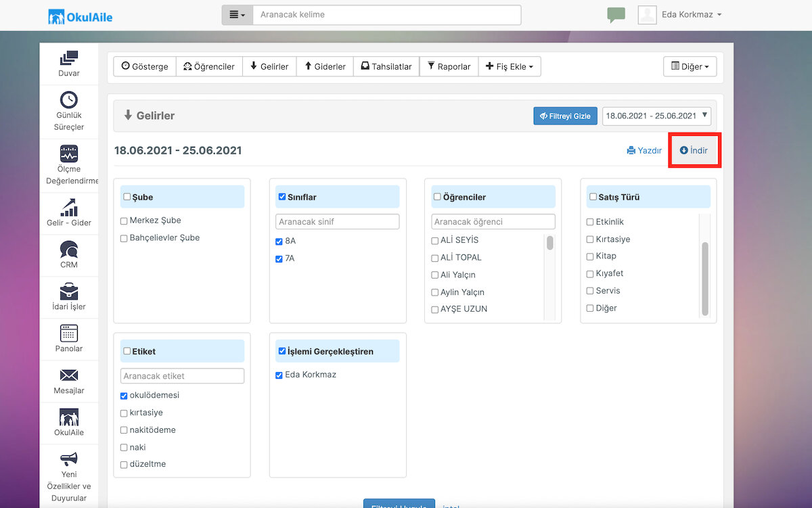Open the Tahsilatlar tab
This screenshot has width=812, height=508.
pyautogui.click(x=386, y=66)
